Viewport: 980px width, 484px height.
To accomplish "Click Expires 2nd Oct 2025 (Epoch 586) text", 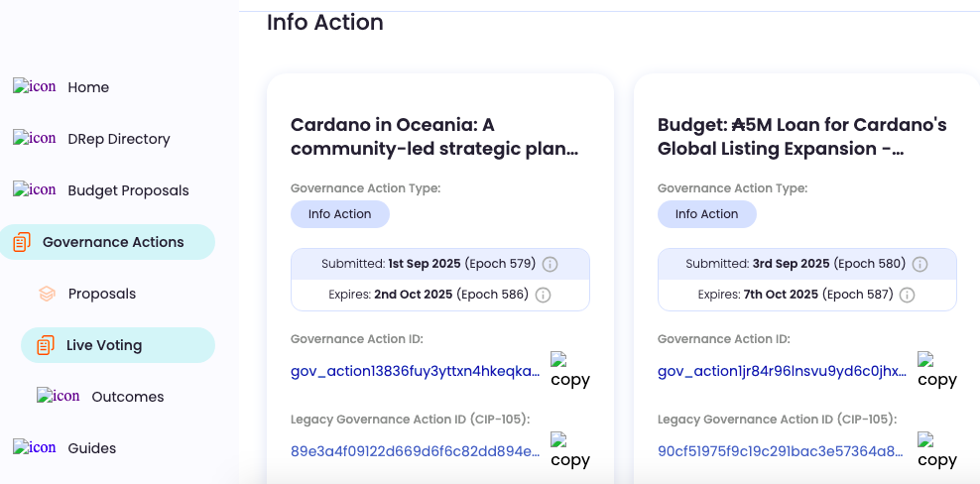I will tap(429, 295).
